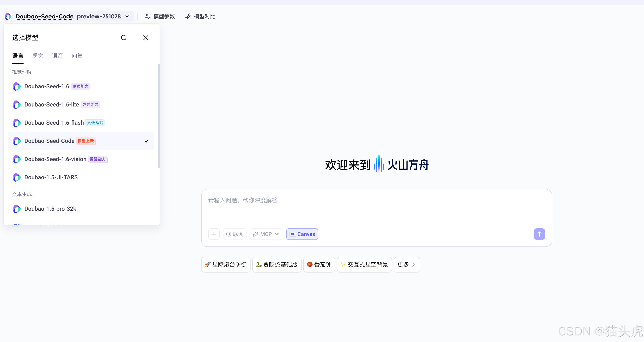Click the 贪吃蛇基础版 suggestion chip
644x342 pixels.
coord(277,264)
